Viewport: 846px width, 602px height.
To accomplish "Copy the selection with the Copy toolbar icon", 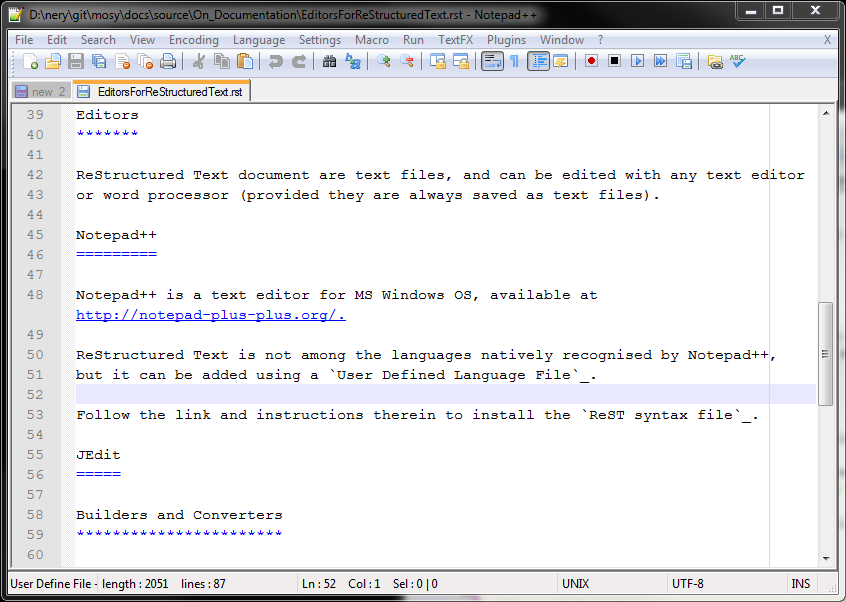I will tap(222, 61).
